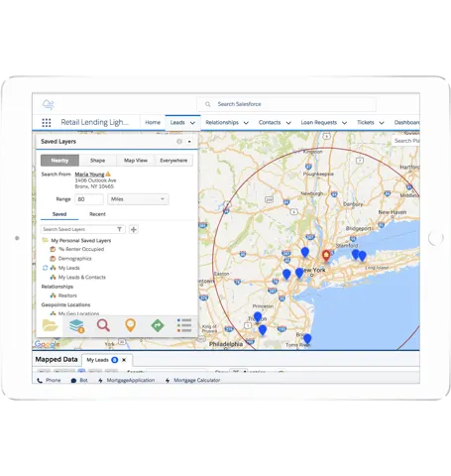This screenshot has width=451, height=476.
Task: Switch to the Saved layers tab
Action: (x=59, y=214)
